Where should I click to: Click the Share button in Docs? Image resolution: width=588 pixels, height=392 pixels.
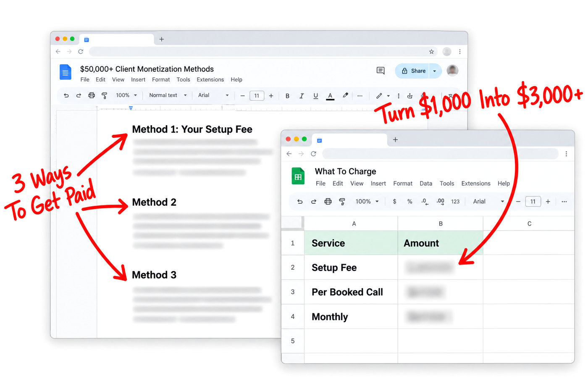tap(413, 71)
